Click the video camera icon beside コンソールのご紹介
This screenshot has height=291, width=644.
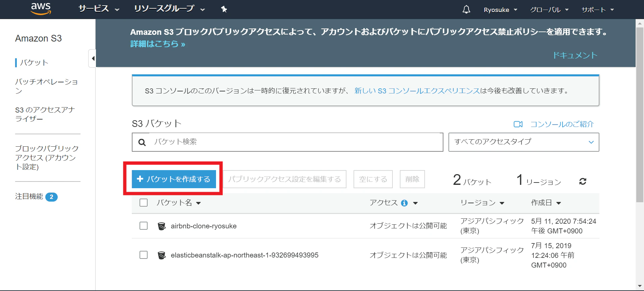518,124
